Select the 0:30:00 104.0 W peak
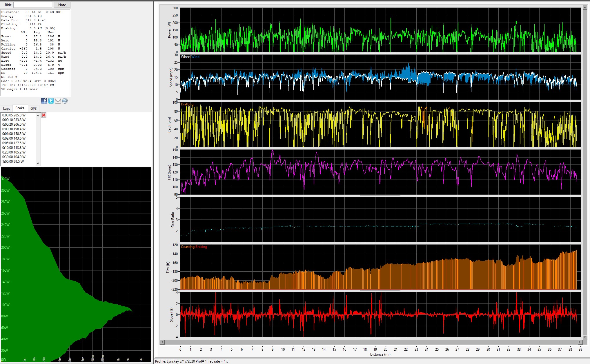This screenshot has width=590, height=364. [14, 157]
